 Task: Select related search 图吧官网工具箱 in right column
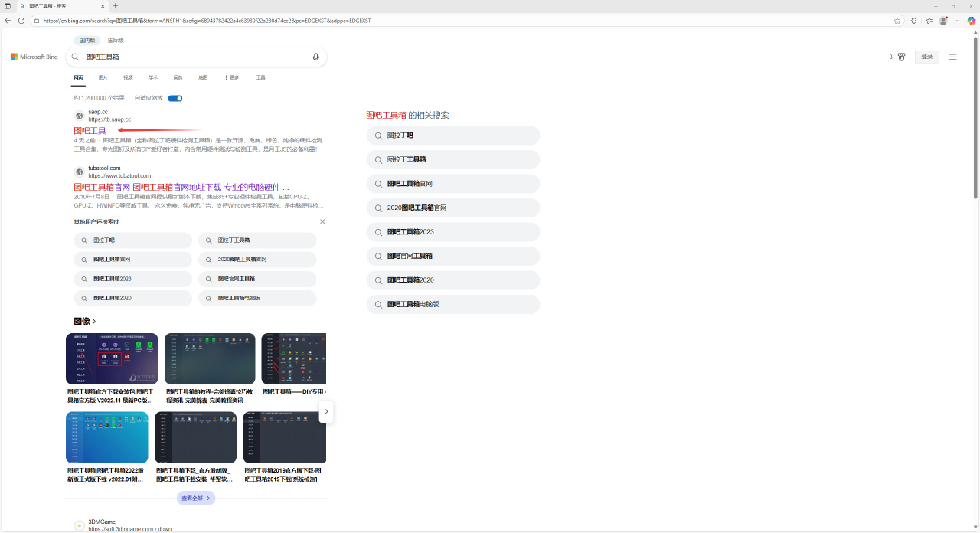point(453,256)
